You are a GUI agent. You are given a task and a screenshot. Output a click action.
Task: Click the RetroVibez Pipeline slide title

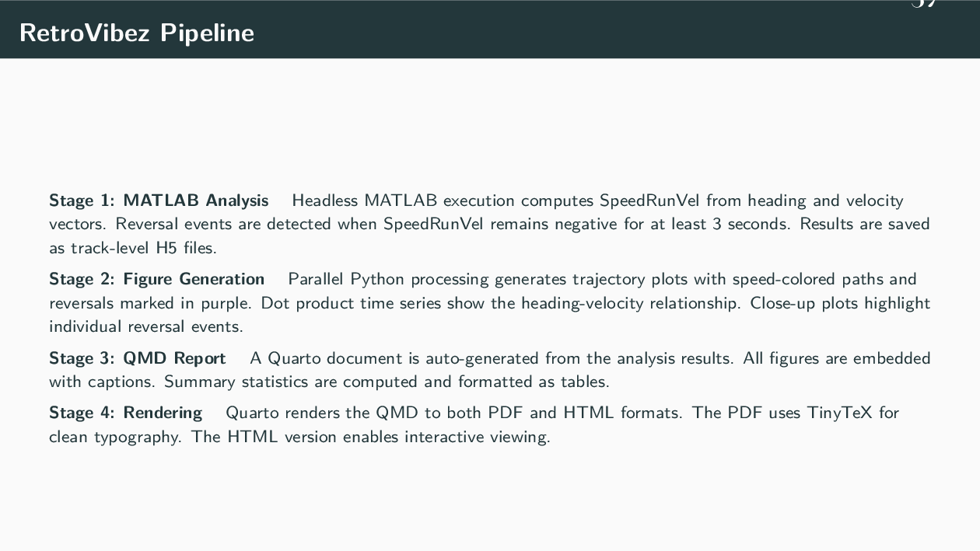(136, 33)
